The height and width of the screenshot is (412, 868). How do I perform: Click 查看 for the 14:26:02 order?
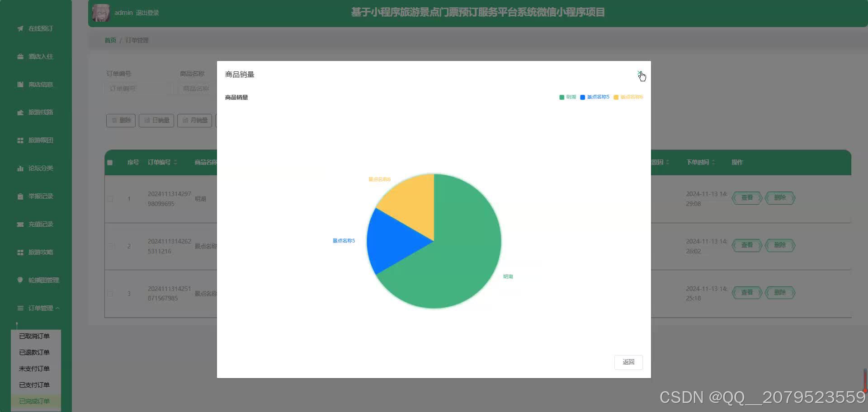coord(747,245)
